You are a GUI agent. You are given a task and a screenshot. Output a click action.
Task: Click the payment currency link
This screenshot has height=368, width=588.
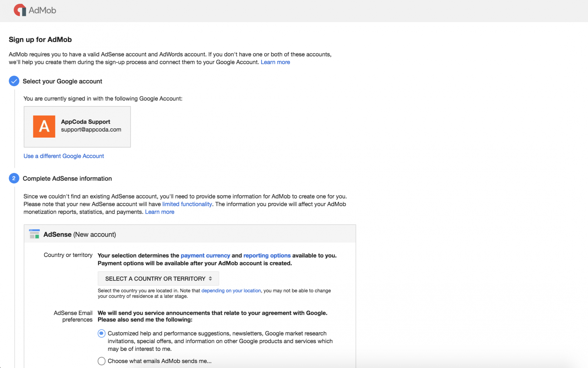(205, 255)
